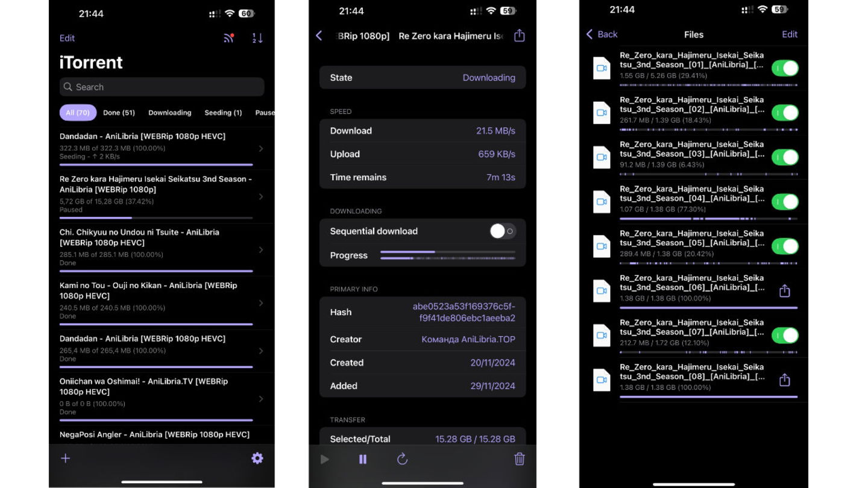Tap the Files screen title
Image resolution: width=868 pixels, height=488 pixels.
pyautogui.click(x=694, y=34)
